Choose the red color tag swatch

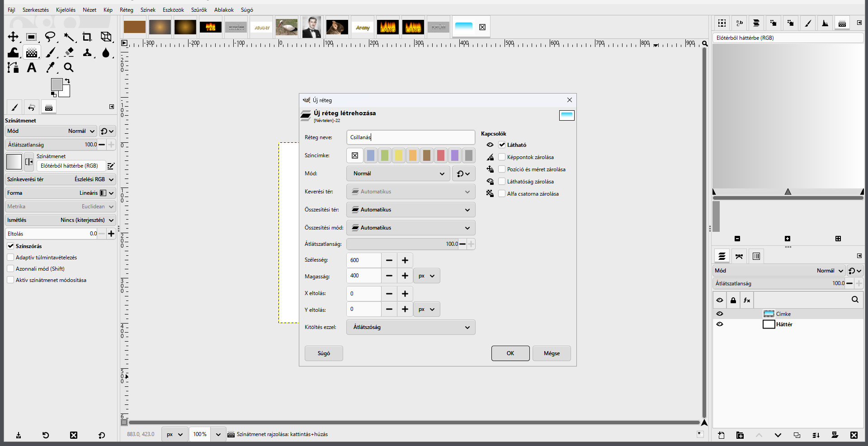click(441, 155)
